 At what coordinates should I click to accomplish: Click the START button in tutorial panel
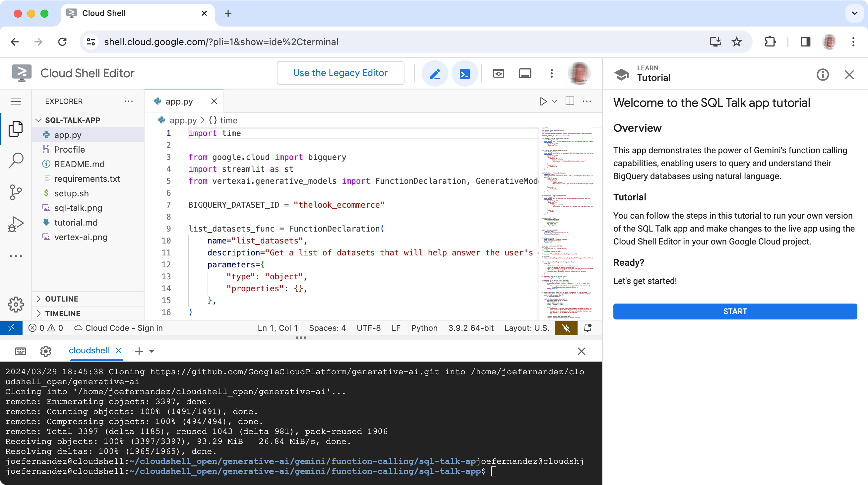coord(735,312)
